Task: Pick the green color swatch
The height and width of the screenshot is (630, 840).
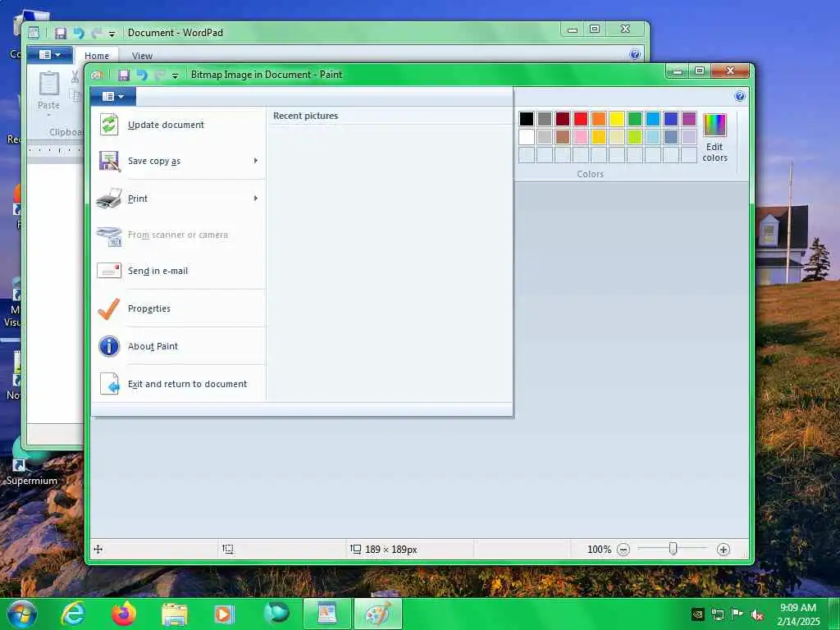Action: [x=635, y=119]
